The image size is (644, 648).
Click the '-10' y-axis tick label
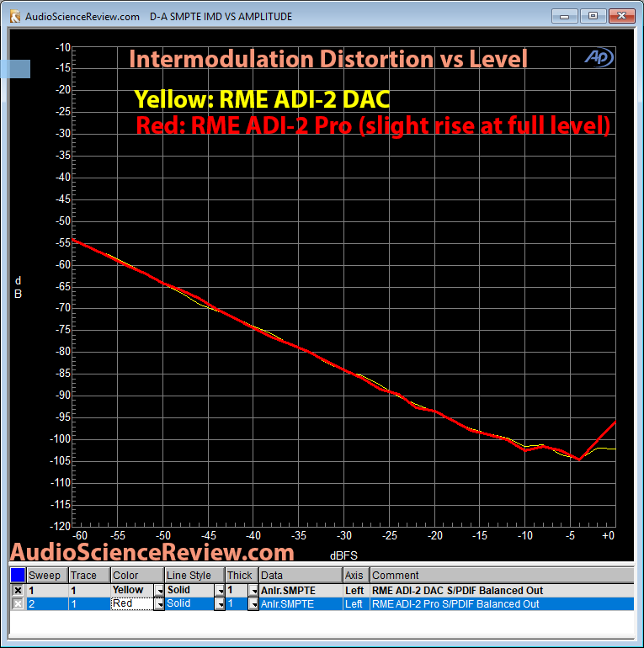[63, 48]
